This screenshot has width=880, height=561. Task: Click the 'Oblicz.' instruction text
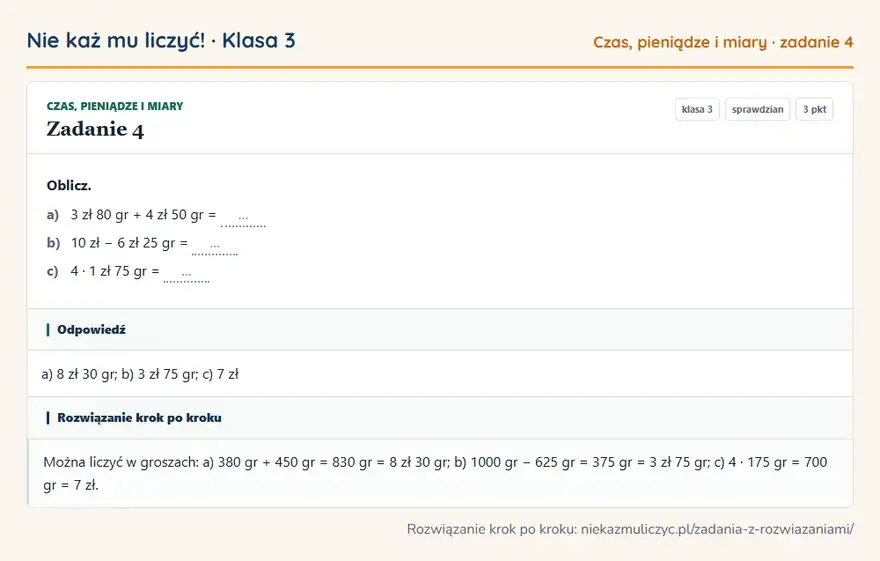click(69, 186)
